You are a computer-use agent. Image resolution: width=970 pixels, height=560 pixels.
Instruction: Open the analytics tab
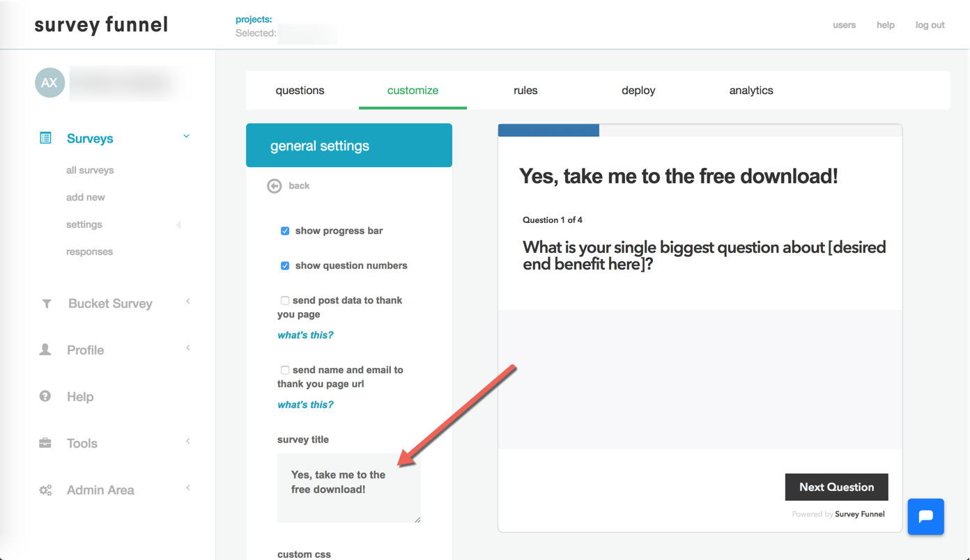(x=751, y=91)
